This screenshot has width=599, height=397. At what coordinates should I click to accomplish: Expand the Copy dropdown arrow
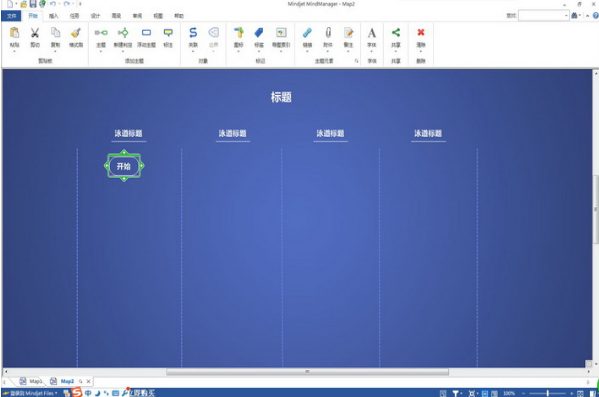(x=55, y=51)
